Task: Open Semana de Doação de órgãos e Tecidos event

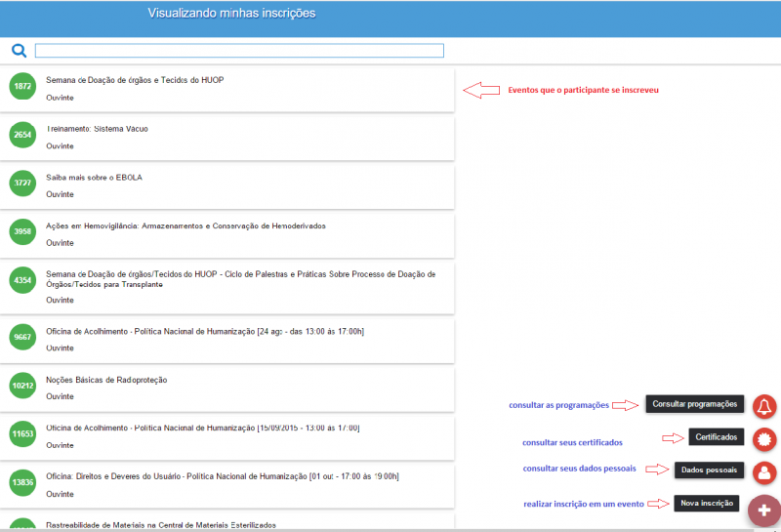Action: click(135, 80)
